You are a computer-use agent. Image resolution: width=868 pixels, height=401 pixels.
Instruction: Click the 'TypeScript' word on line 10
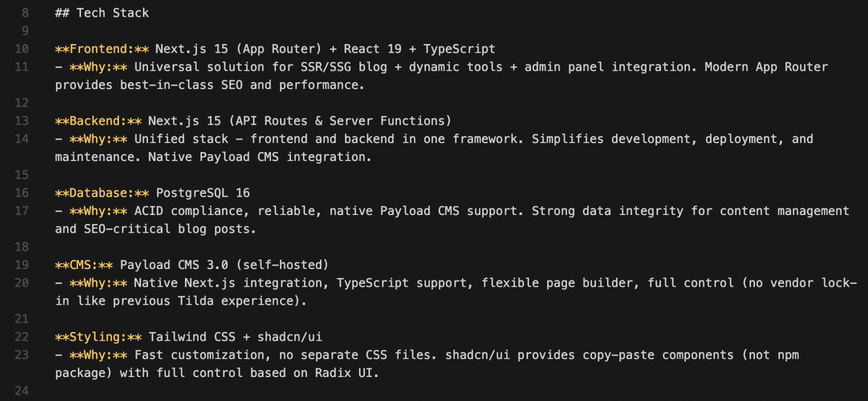click(x=459, y=49)
